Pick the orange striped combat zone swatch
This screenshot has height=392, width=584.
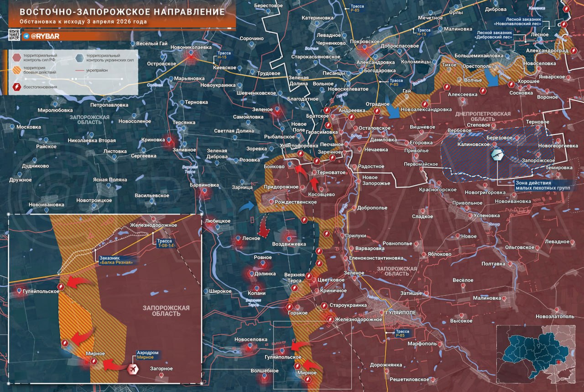[16, 70]
